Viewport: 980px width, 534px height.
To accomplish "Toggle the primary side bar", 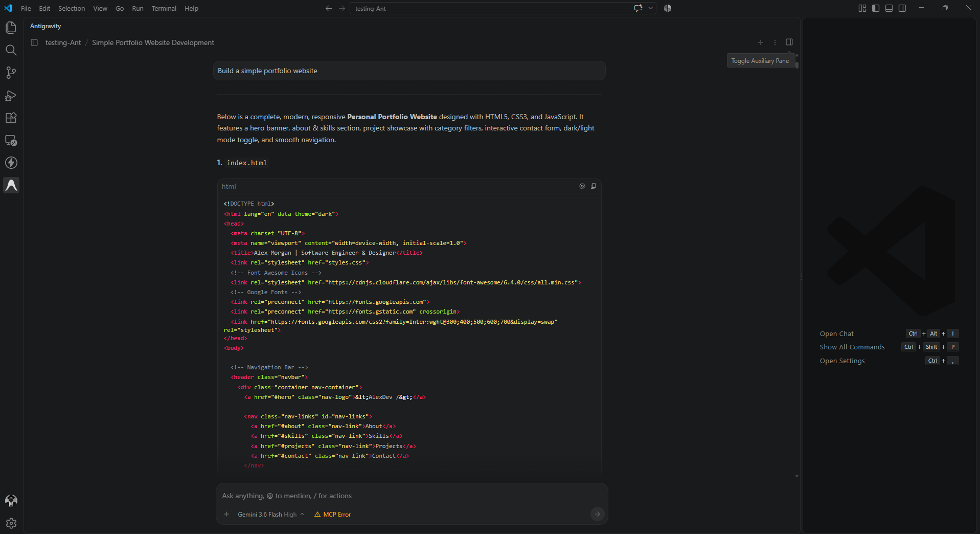I will point(876,8).
